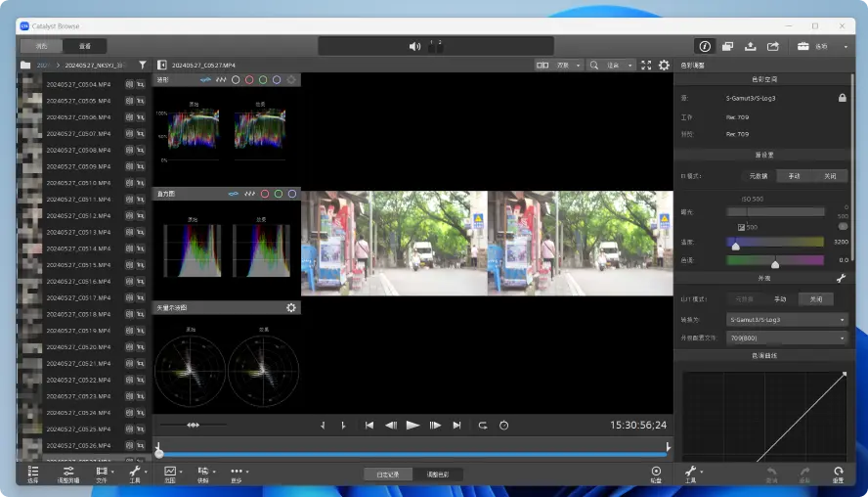Image resolution: width=868 pixels, height=497 pixels.
Task: Toggle the red channel circle in histogram
Action: tap(265, 194)
